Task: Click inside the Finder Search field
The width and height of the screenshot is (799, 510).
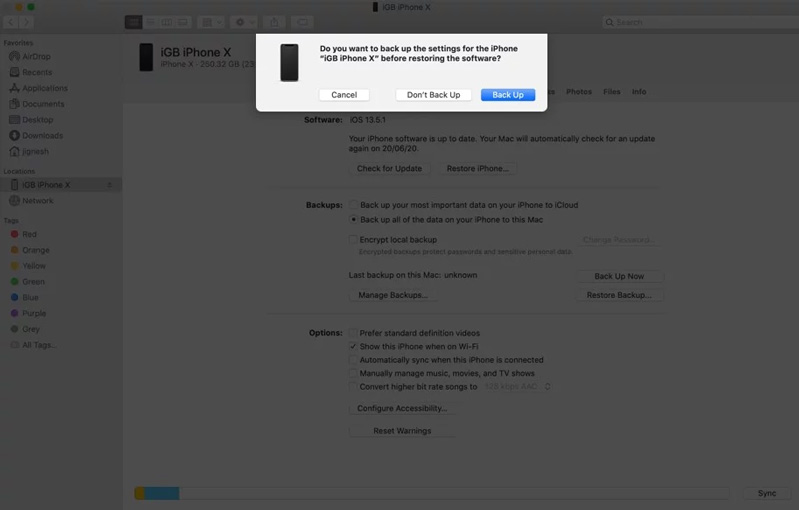Action: click(x=700, y=22)
